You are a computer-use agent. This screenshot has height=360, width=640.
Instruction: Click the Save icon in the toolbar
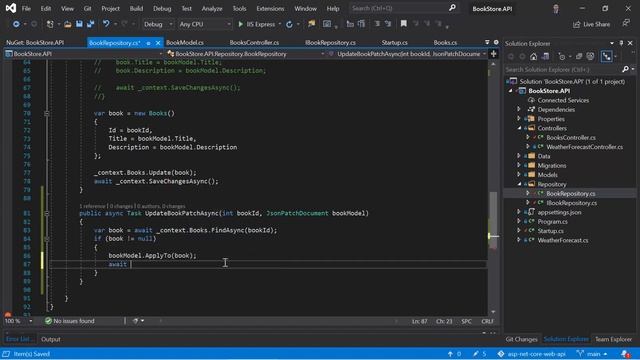point(79,24)
